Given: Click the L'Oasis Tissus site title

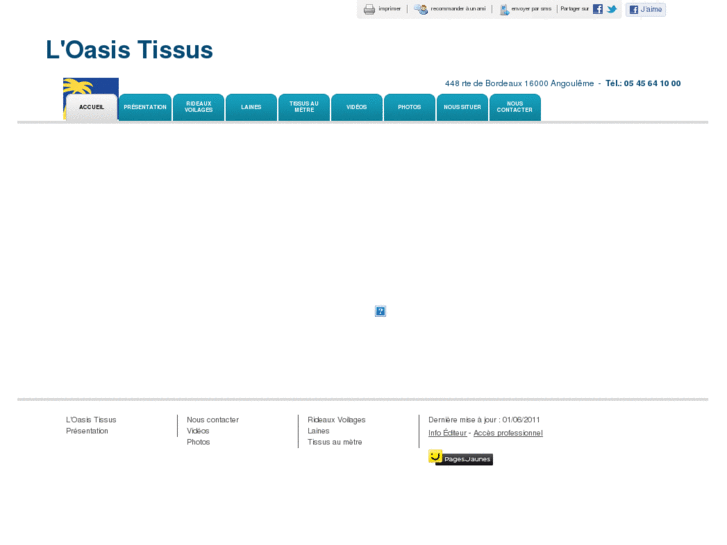Looking at the screenshot, I should click(x=129, y=50).
